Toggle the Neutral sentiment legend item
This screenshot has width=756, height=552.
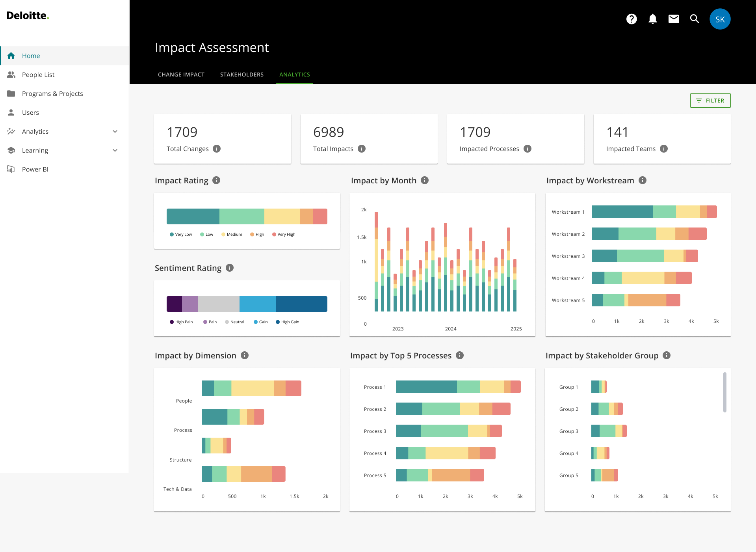coord(235,322)
